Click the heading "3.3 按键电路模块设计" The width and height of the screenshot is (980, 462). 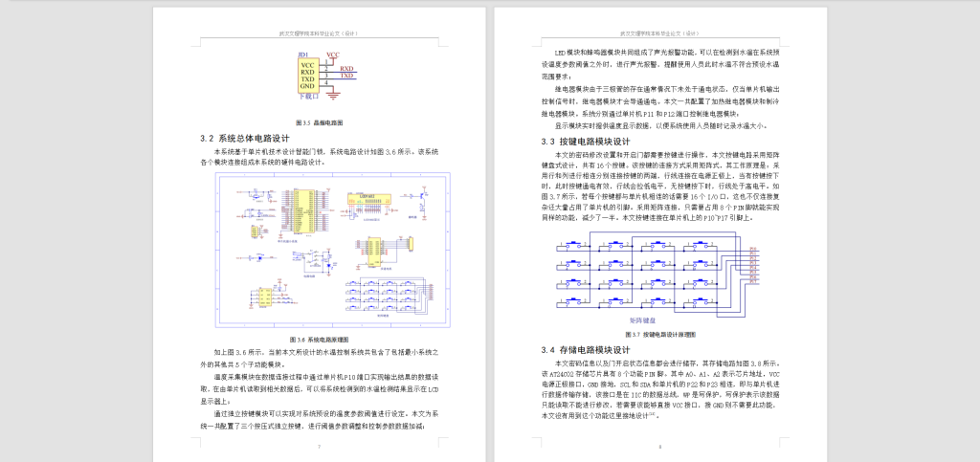[586, 142]
